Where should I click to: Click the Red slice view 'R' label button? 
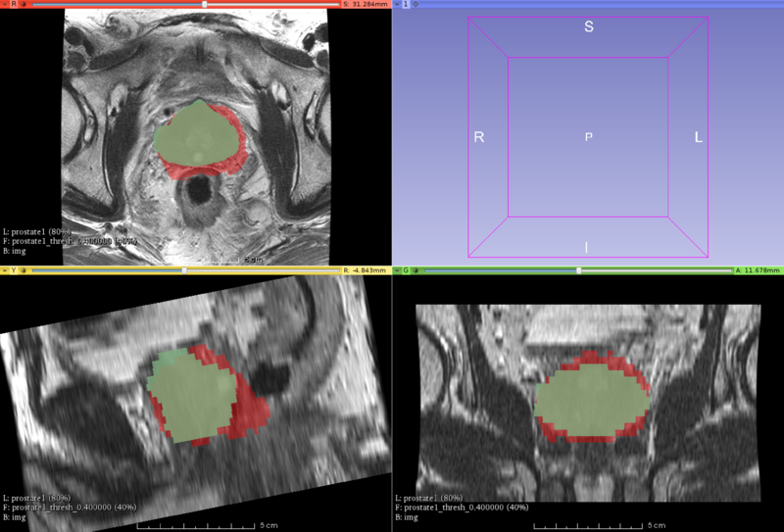tap(14, 4)
